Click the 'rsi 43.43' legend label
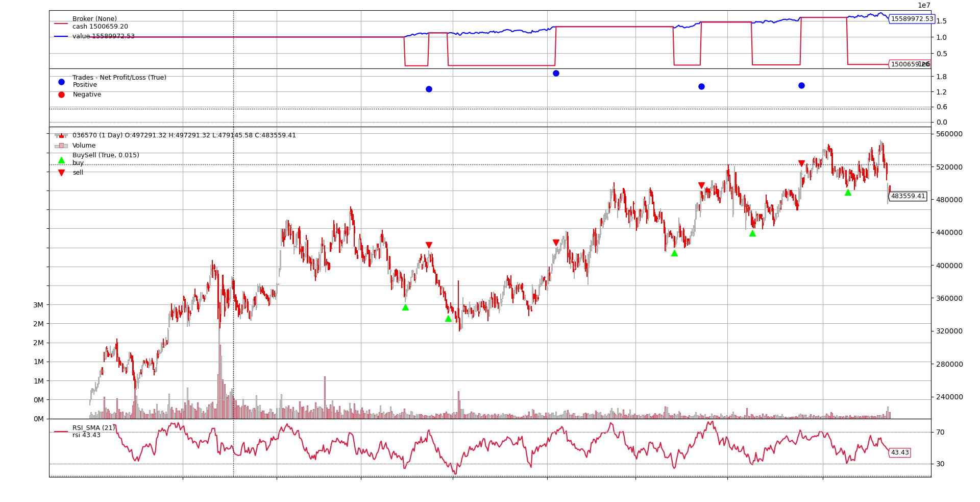Image resolution: width=980 pixels, height=502 pixels. [x=86, y=435]
